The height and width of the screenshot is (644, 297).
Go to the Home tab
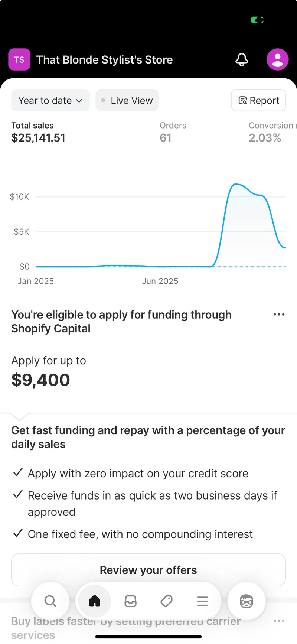coord(95,601)
